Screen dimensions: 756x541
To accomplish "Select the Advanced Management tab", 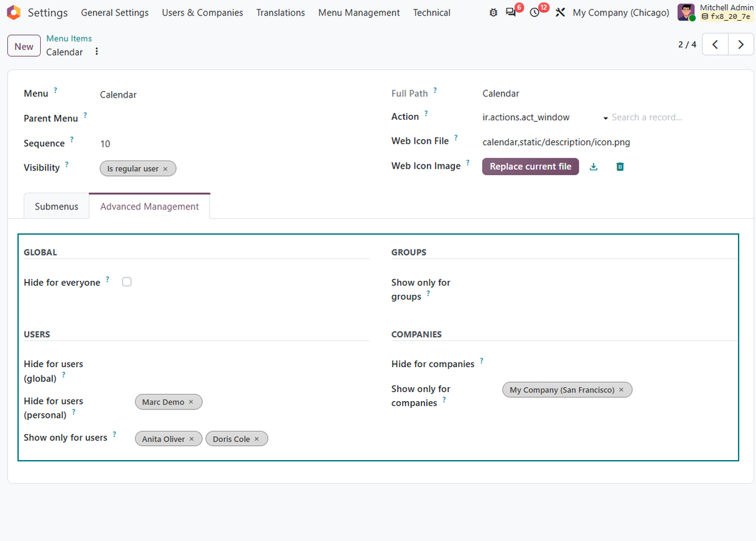I will 149,207.
